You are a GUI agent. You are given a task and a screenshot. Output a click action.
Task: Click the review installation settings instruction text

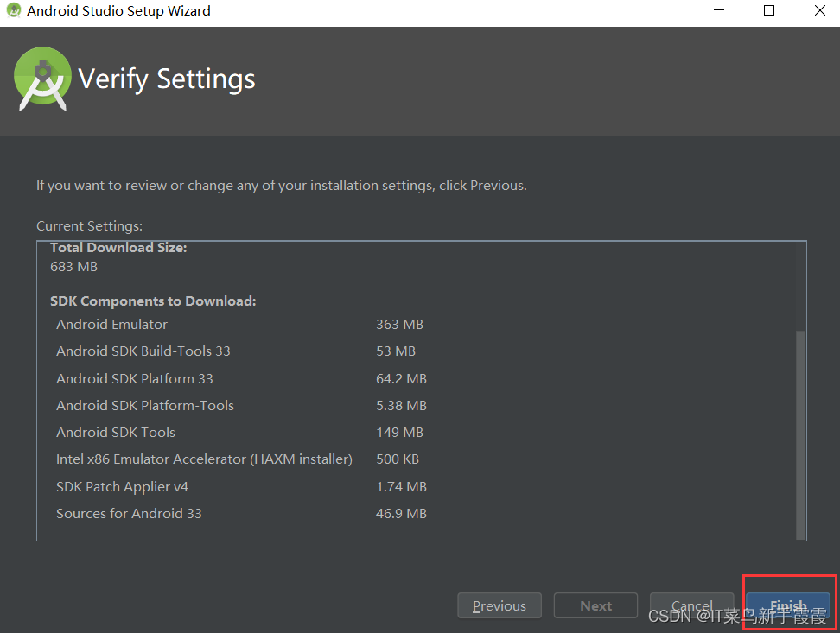(x=282, y=186)
